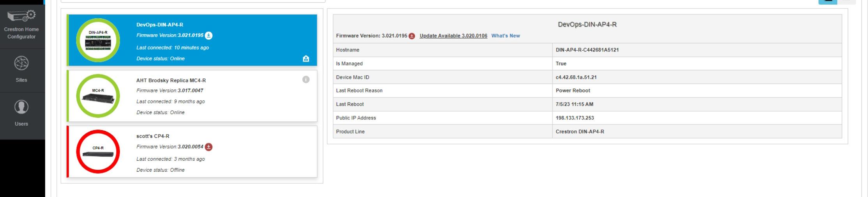Click the Last Reboot Reason row label
The height and width of the screenshot is (197, 868).
pyautogui.click(x=359, y=91)
